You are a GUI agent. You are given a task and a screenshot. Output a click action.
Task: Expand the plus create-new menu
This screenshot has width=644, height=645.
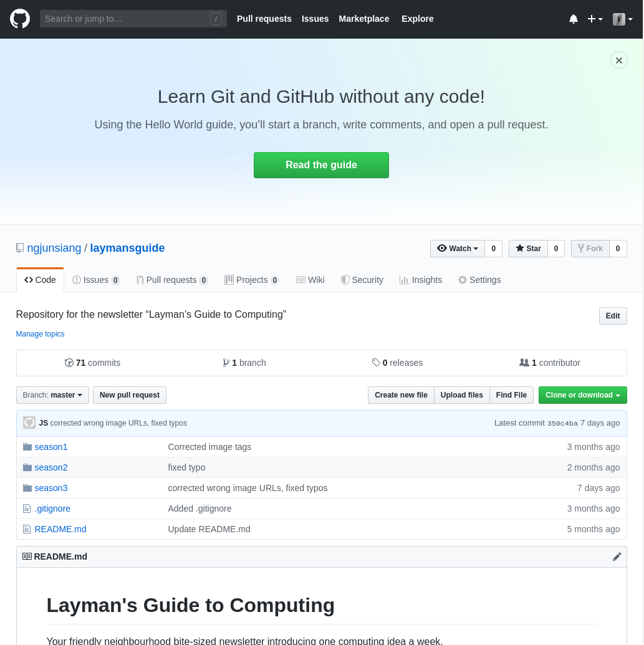coord(595,19)
